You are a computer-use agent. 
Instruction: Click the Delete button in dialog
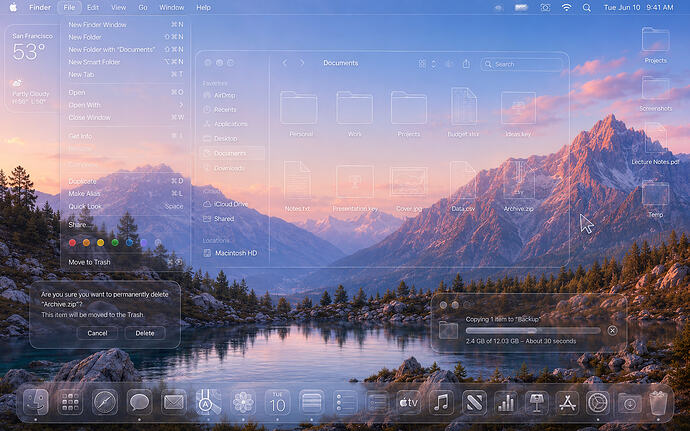coord(145,333)
